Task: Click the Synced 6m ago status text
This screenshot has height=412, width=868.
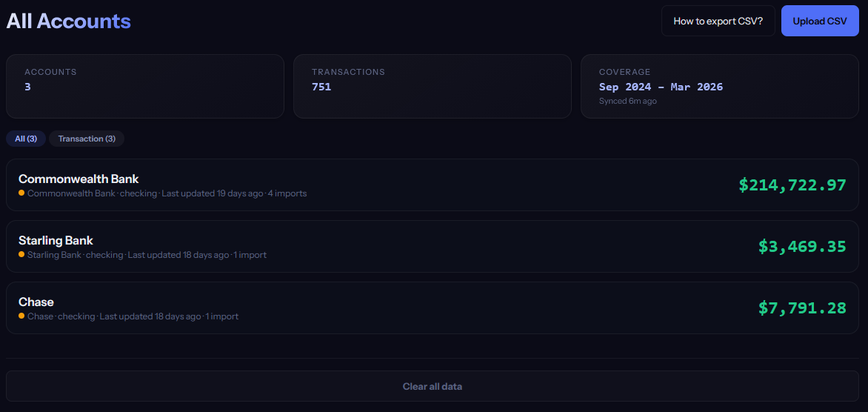Action: tap(627, 101)
